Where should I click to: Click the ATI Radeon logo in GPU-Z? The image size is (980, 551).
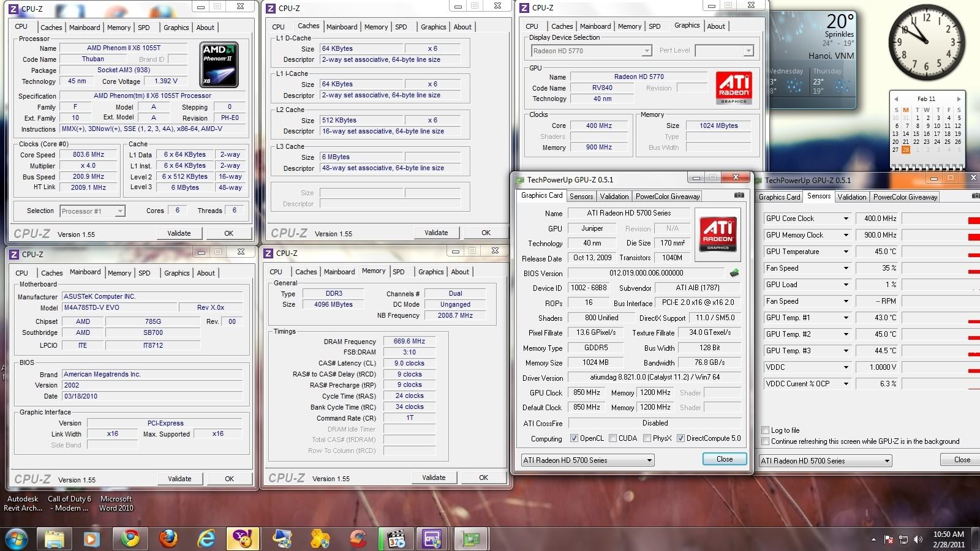(718, 234)
